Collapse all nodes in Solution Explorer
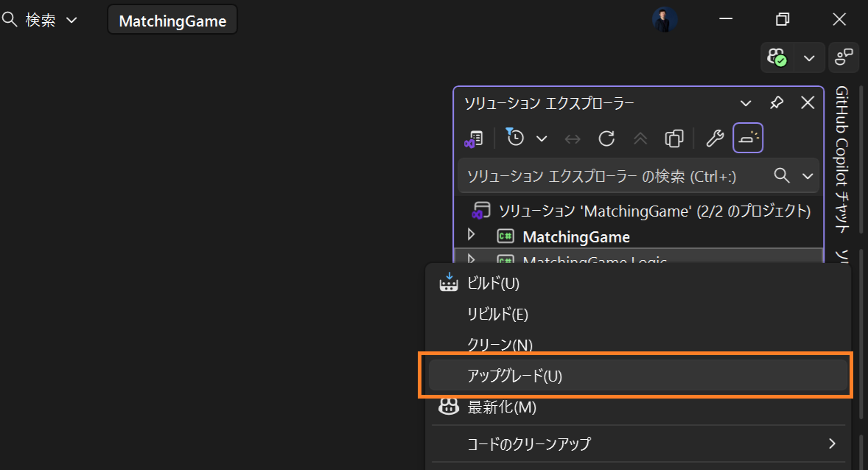The height and width of the screenshot is (470, 868). pos(640,138)
